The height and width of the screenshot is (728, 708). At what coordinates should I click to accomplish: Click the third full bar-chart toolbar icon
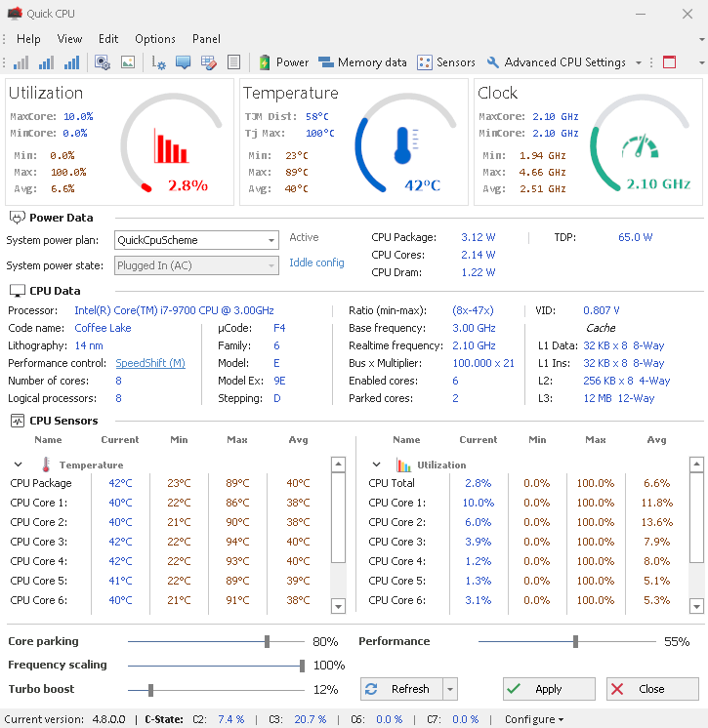(x=71, y=62)
